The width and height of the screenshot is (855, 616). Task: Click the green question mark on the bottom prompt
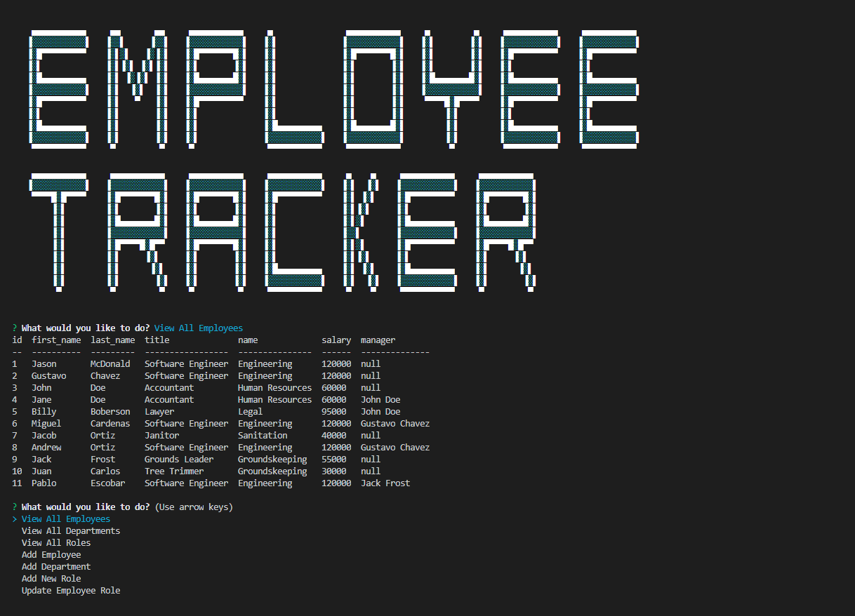click(x=15, y=507)
